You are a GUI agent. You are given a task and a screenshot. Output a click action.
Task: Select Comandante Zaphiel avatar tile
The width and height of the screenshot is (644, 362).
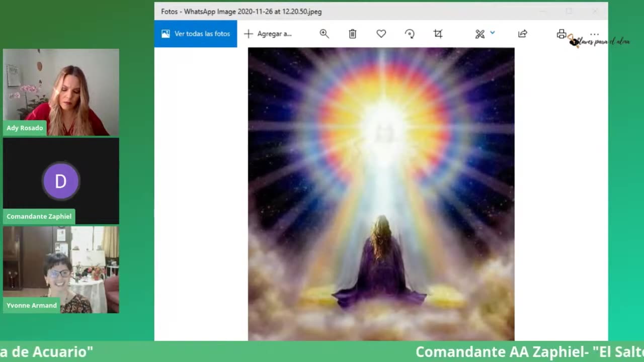[61, 181]
